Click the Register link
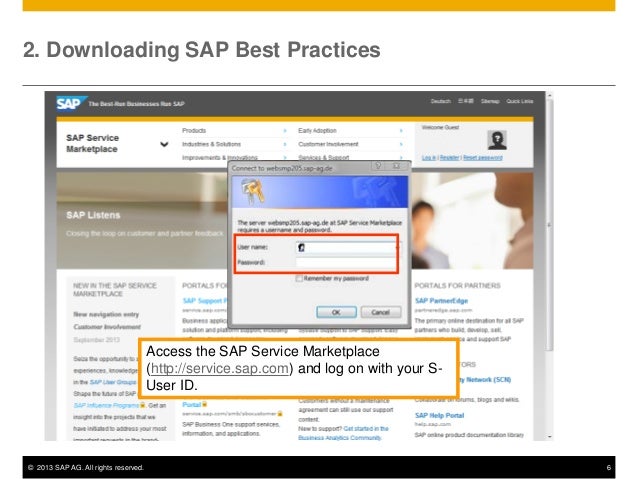The width and height of the screenshot is (638, 479). click(x=449, y=157)
